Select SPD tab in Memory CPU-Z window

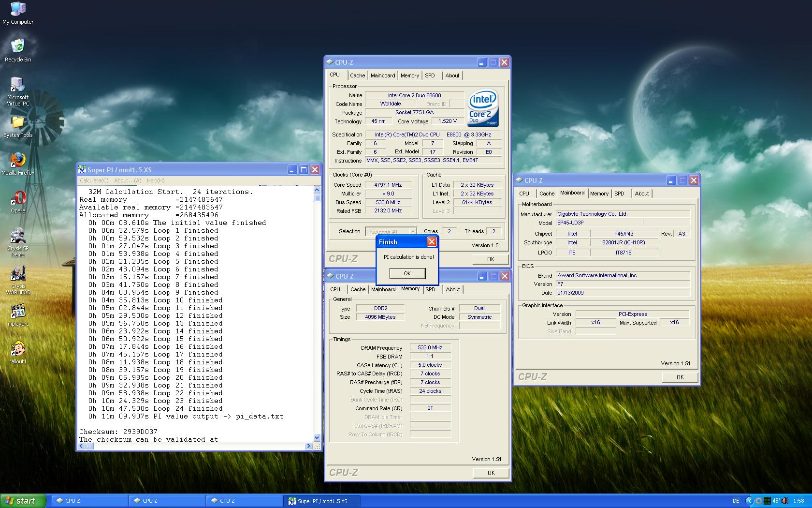430,289
